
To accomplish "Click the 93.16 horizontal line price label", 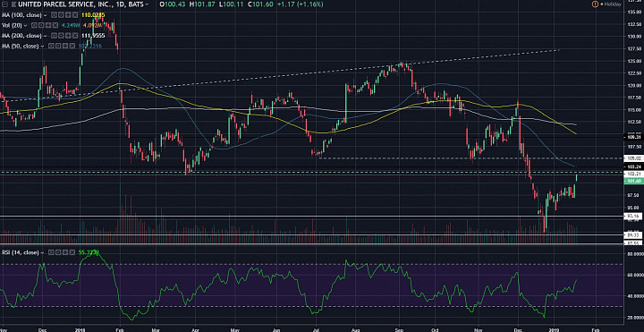I will 633,217.
